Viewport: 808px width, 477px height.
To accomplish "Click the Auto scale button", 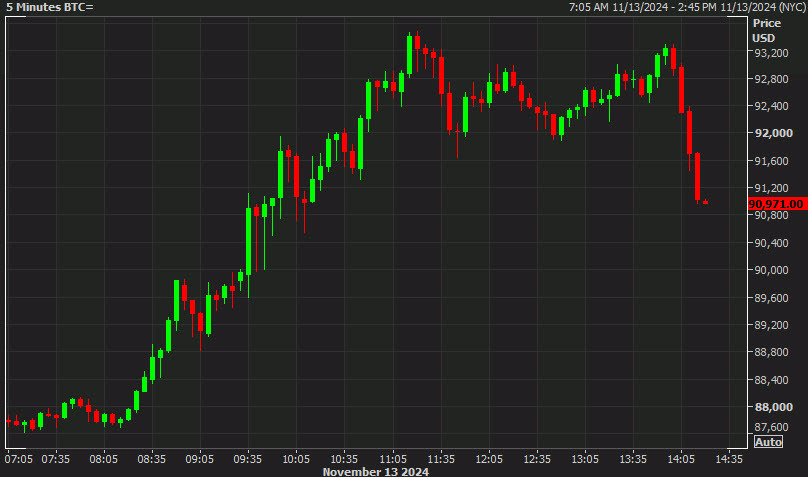I will click(768, 442).
